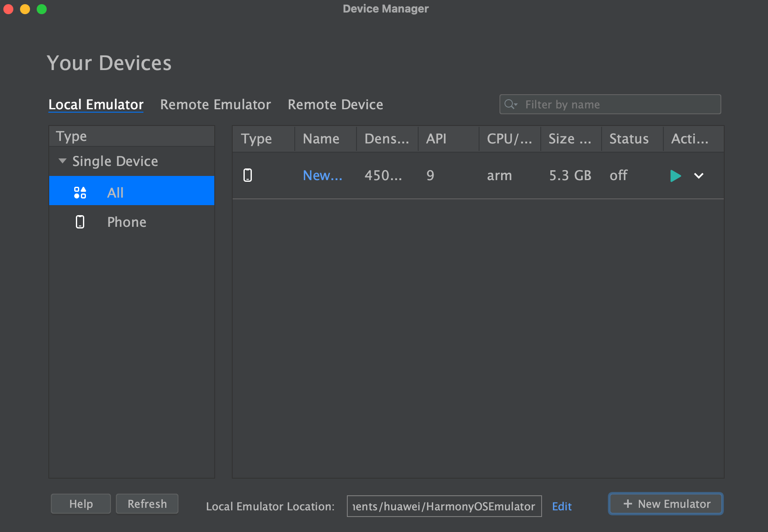Click the All category grid icon
Screen dimensions: 768x532
tap(80, 193)
